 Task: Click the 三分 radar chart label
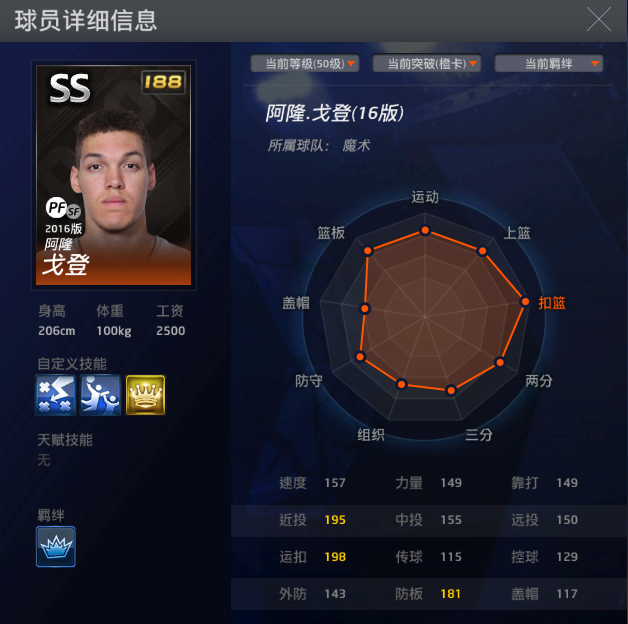[x=479, y=435]
